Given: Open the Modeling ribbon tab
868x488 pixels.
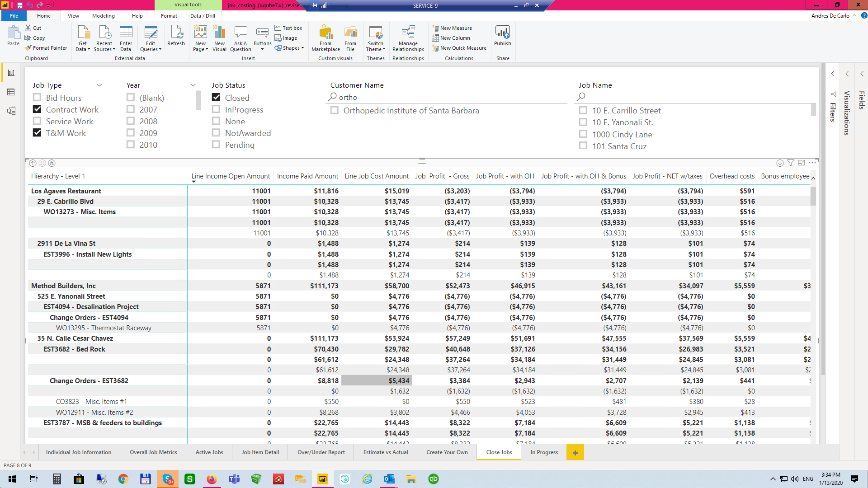Looking at the screenshot, I should 104,16.
